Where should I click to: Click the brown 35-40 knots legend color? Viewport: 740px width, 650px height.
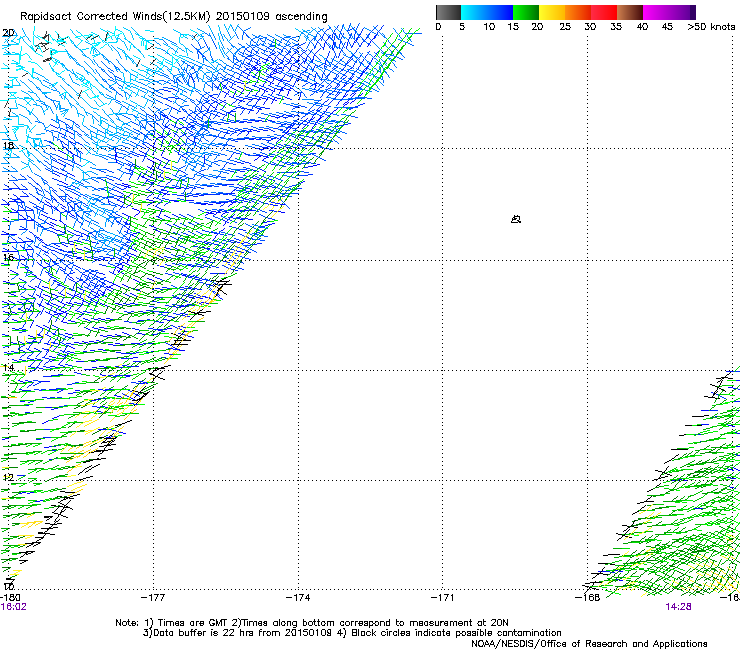[x=630, y=12]
